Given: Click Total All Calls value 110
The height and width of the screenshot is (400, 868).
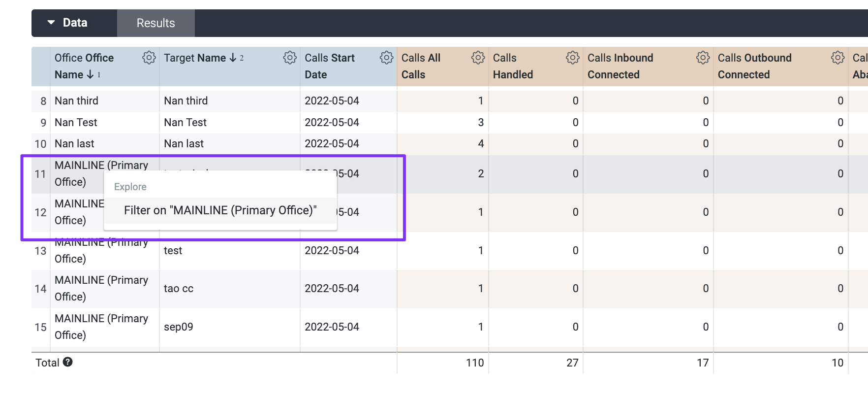Looking at the screenshot, I should (x=475, y=363).
